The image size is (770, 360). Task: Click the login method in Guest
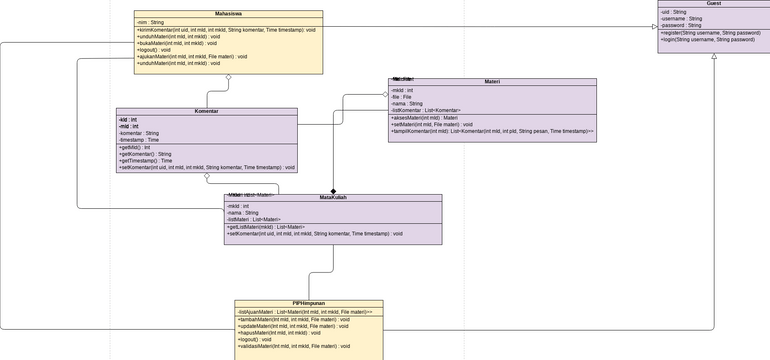[708, 39]
